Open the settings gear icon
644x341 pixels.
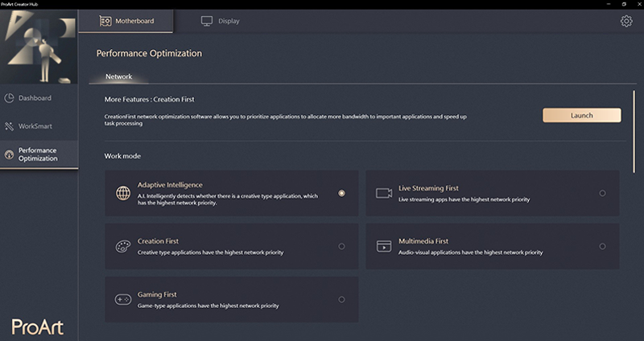(626, 21)
